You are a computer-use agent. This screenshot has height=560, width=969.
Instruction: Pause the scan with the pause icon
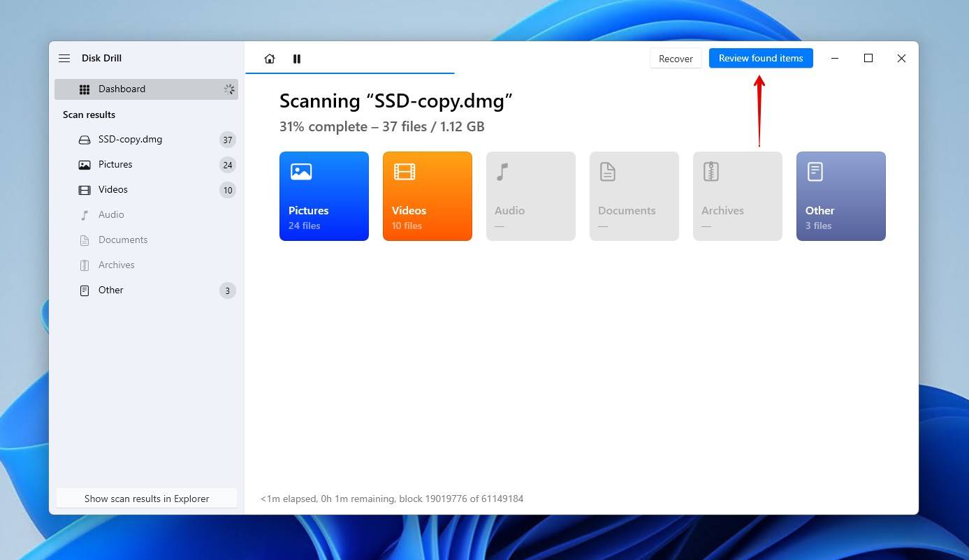pos(297,59)
